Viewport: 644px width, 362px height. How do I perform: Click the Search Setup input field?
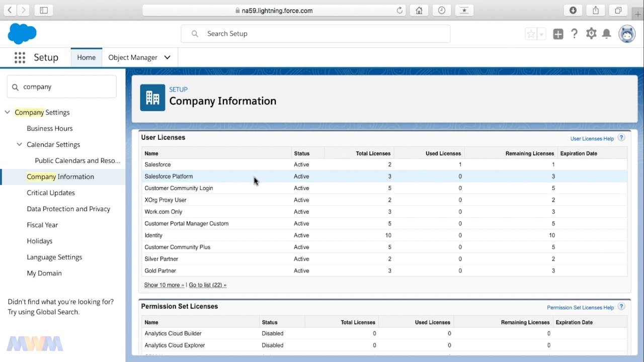pos(315,34)
